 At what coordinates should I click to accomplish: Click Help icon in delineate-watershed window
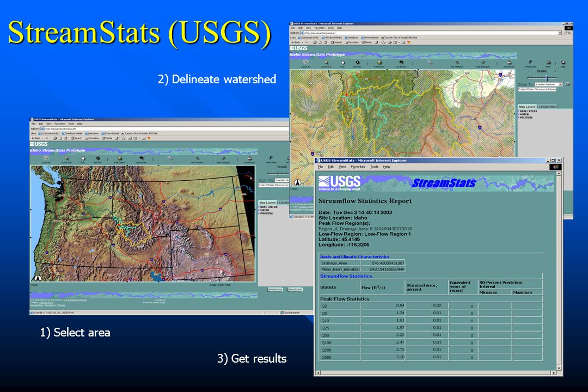click(563, 63)
